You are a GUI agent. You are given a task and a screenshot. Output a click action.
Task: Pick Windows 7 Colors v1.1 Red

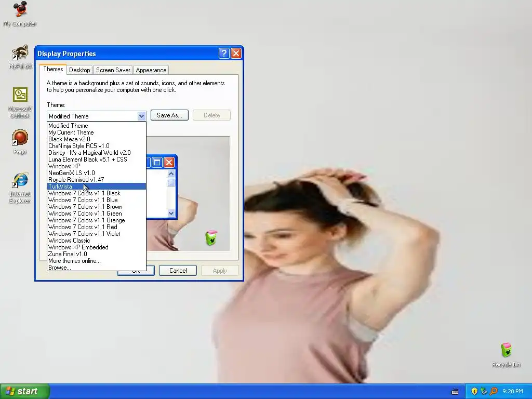coord(96,227)
